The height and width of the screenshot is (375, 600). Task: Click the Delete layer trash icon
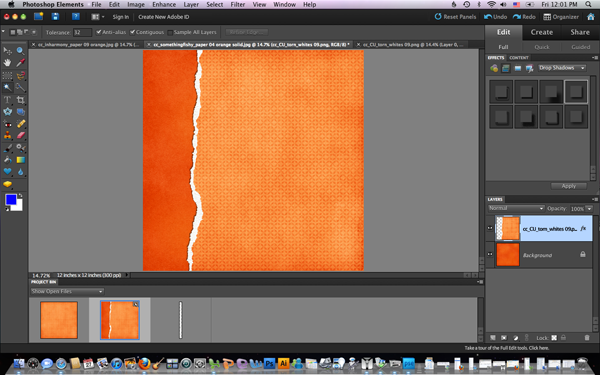(587, 338)
